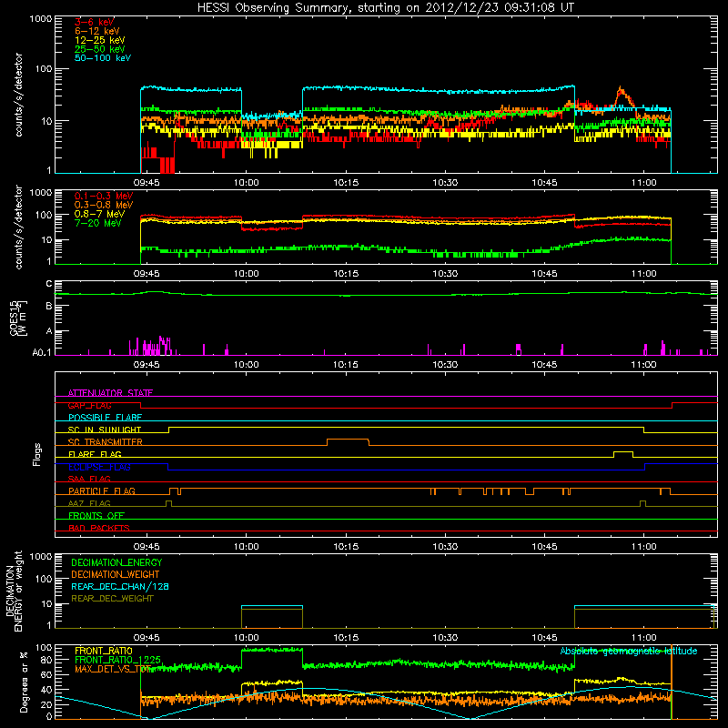
Task: Click the DECIMATION_WEIGHT legend label
Action: pyautogui.click(x=116, y=574)
